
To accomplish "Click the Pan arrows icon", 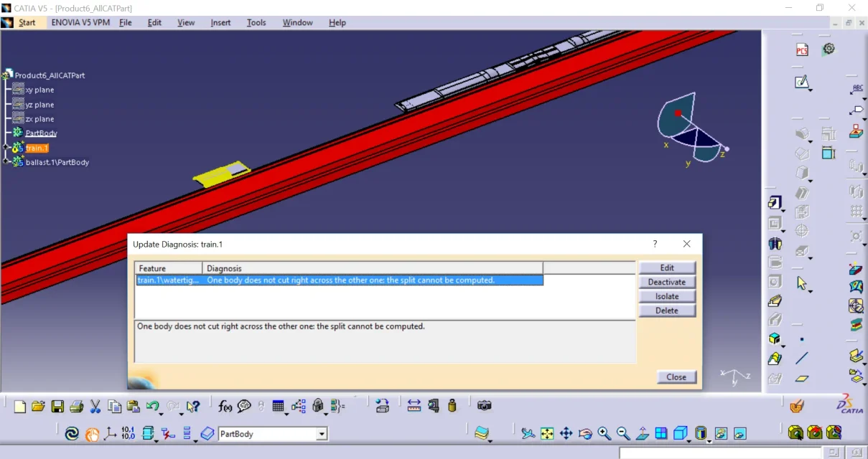I will [x=566, y=433].
